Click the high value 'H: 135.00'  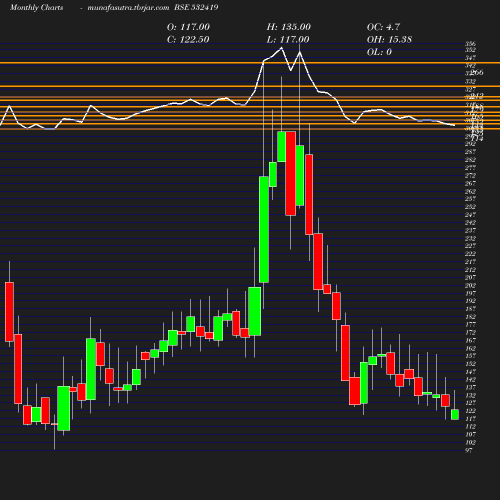coord(289,27)
